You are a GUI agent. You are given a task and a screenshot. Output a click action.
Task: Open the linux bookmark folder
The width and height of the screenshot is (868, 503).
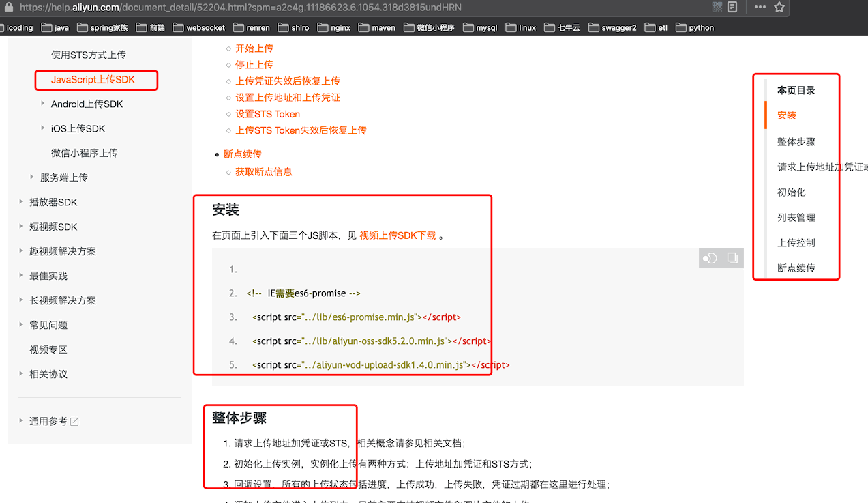point(521,28)
